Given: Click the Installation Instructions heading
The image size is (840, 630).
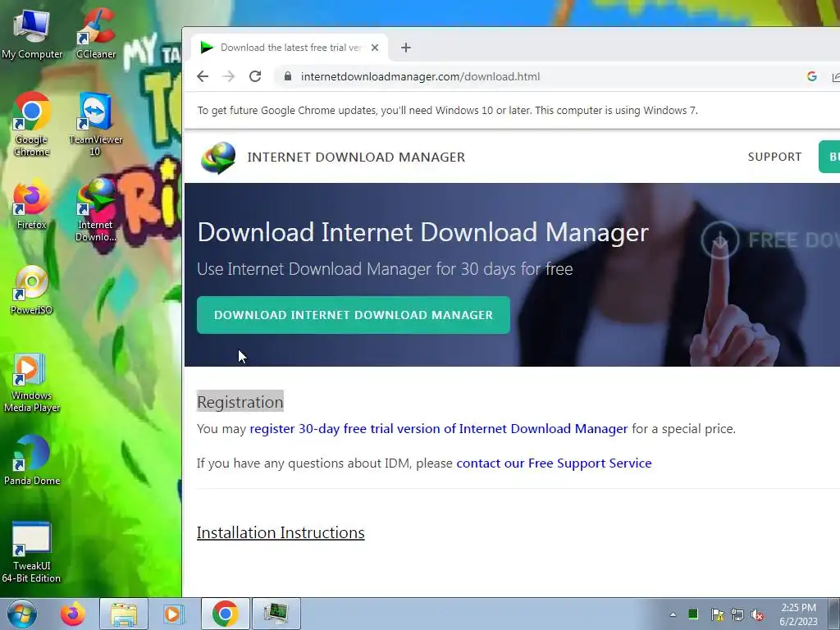Looking at the screenshot, I should 281,533.
